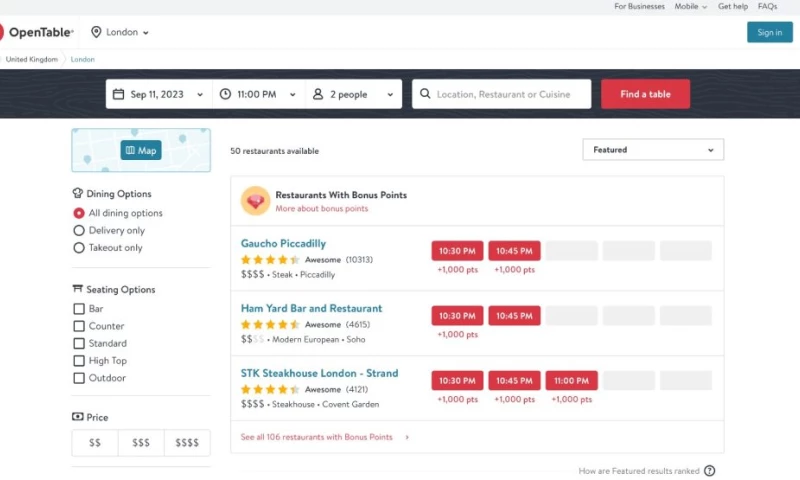This screenshot has height=480, width=800.
Task: Select All dining options radio button
Action: (79, 213)
